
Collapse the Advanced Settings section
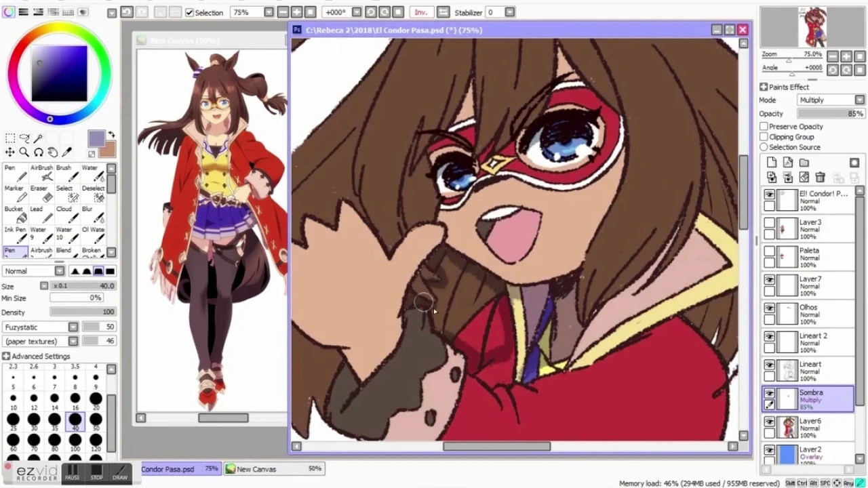click(x=6, y=357)
